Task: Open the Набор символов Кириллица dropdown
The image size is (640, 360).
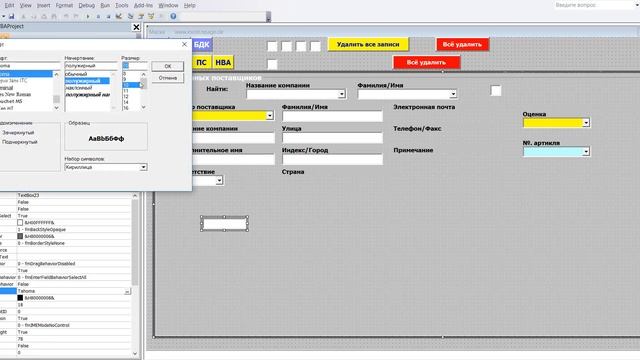Action: 143,167
